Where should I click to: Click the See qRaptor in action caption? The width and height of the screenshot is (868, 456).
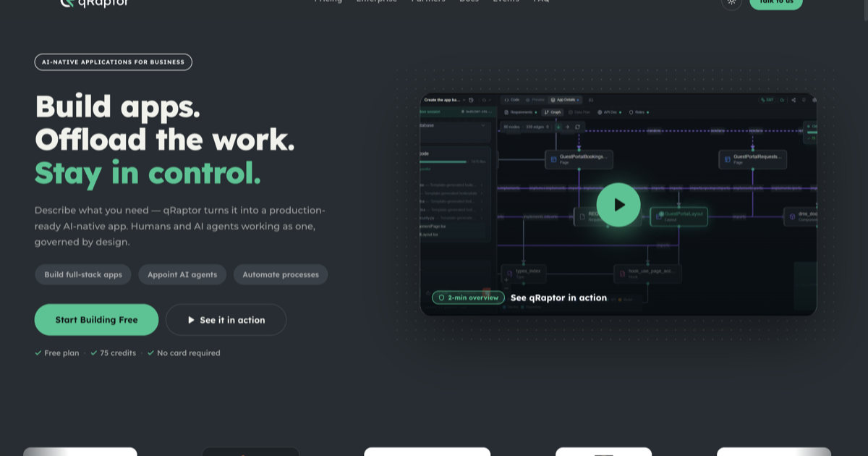pyautogui.click(x=558, y=297)
